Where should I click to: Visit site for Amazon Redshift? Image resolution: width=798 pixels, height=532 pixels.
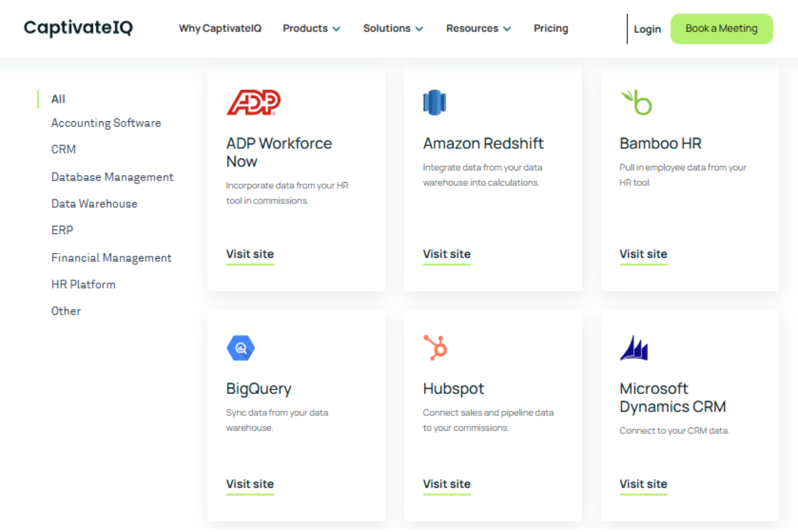[x=447, y=254]
